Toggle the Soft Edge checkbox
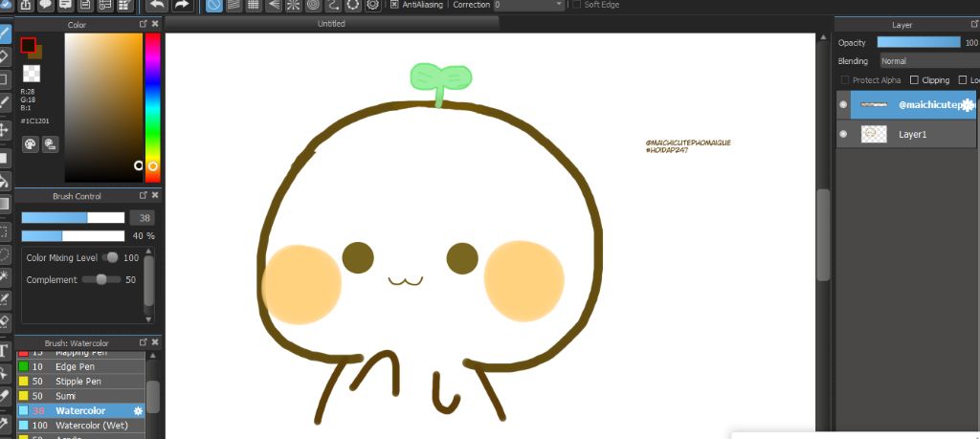Screen dimensions: 980x439 point(577,5)
